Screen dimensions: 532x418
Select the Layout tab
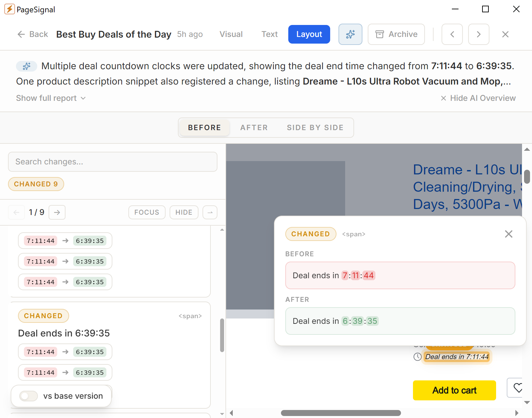click(309, 34)
